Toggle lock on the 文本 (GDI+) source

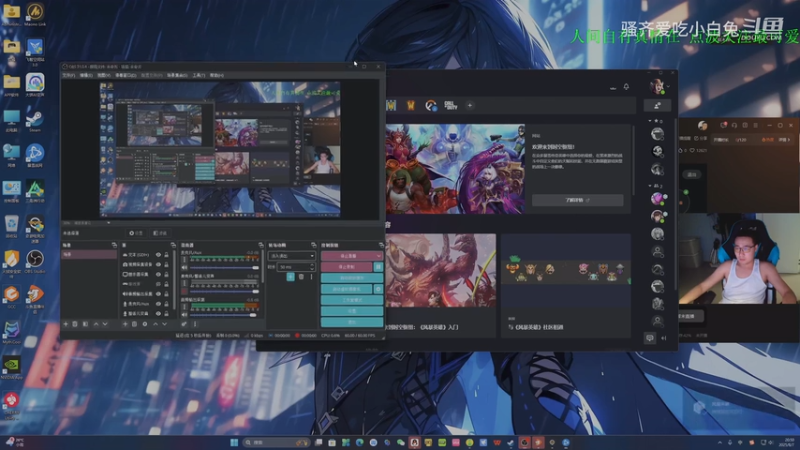[x=166, y=255]
